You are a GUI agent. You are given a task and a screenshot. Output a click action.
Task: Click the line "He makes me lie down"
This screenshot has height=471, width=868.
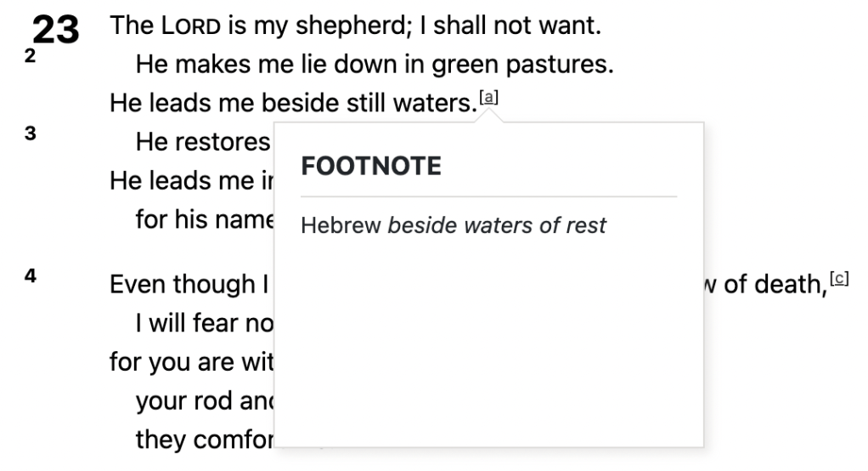pyautogui.click(x=374, y=65)
